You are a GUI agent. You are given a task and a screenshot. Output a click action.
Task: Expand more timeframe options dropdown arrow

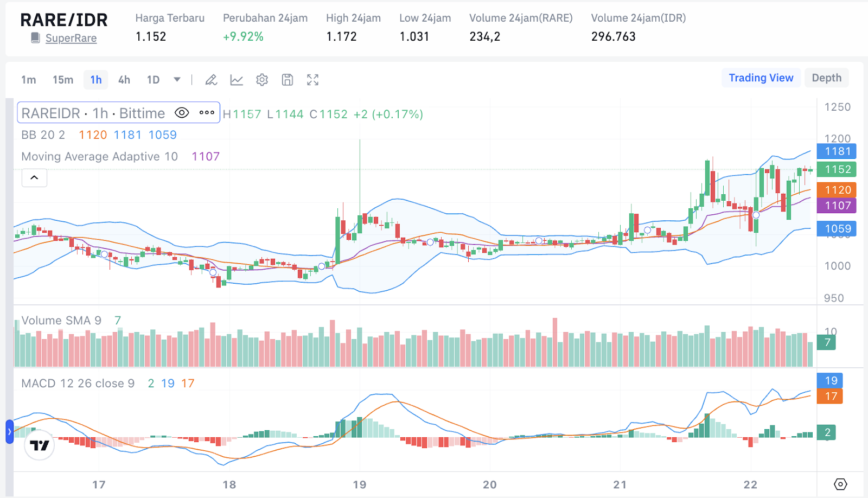point(177,80)
